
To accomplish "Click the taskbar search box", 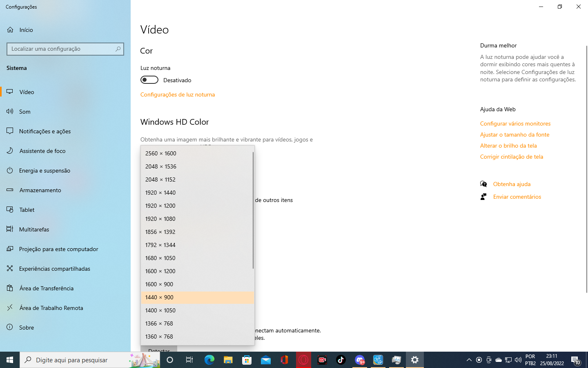I will [x=90, y=360].
